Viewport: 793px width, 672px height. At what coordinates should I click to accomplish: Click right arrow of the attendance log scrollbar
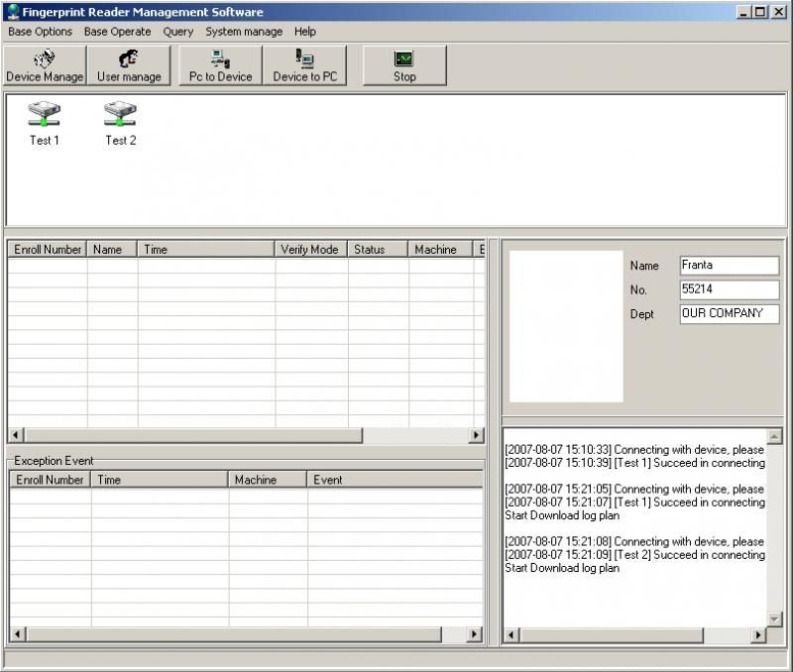coord(476,435)
